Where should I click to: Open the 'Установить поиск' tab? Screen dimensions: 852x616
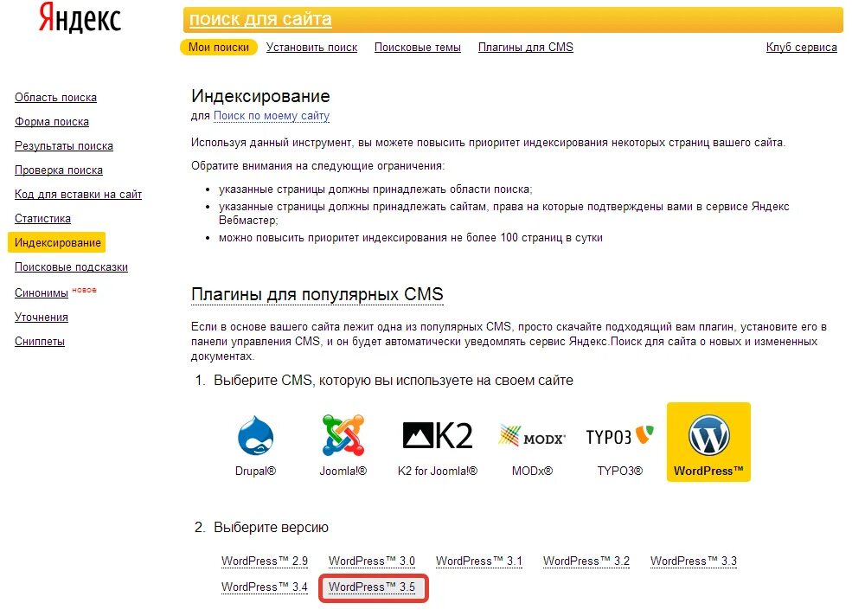point(311,48)
